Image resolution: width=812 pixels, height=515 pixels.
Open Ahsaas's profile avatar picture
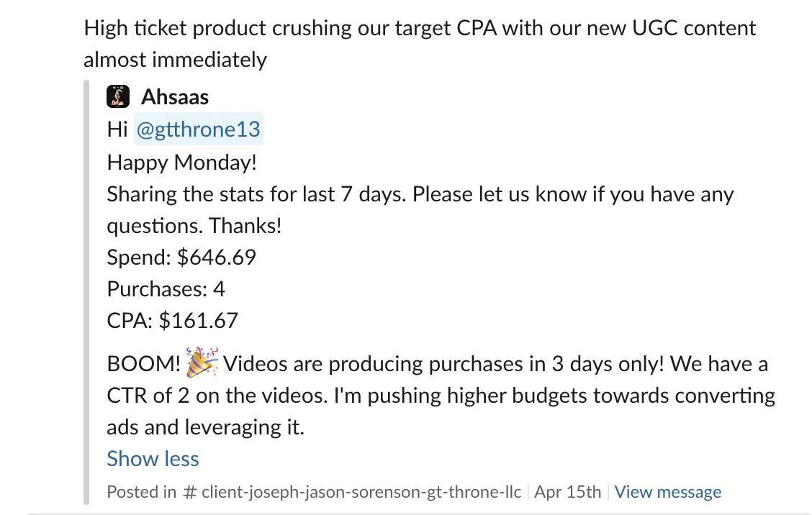[118, 96]
